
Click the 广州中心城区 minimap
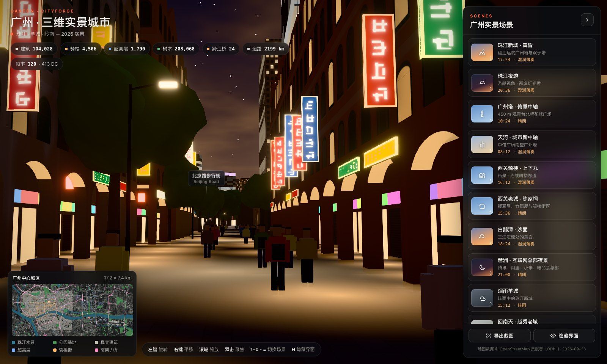(x=72, y=310)
